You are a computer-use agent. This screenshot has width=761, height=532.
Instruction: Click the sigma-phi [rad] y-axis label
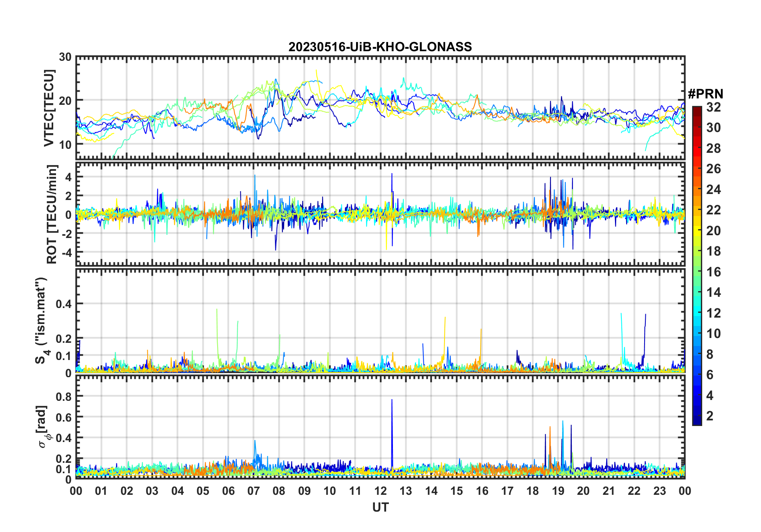[x=43, y=427]
